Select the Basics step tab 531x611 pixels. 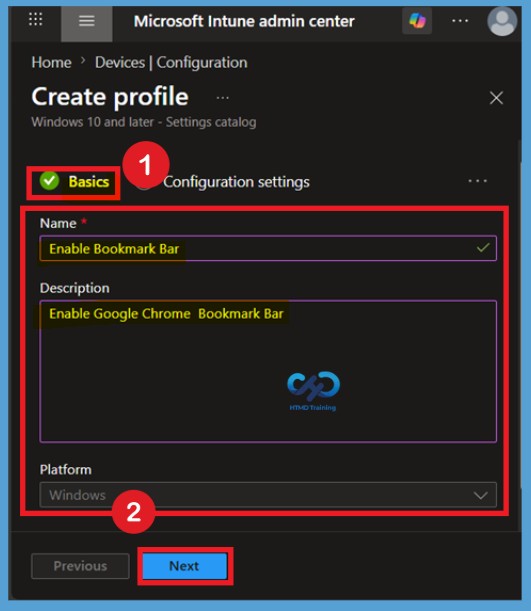tap(74, 182)
